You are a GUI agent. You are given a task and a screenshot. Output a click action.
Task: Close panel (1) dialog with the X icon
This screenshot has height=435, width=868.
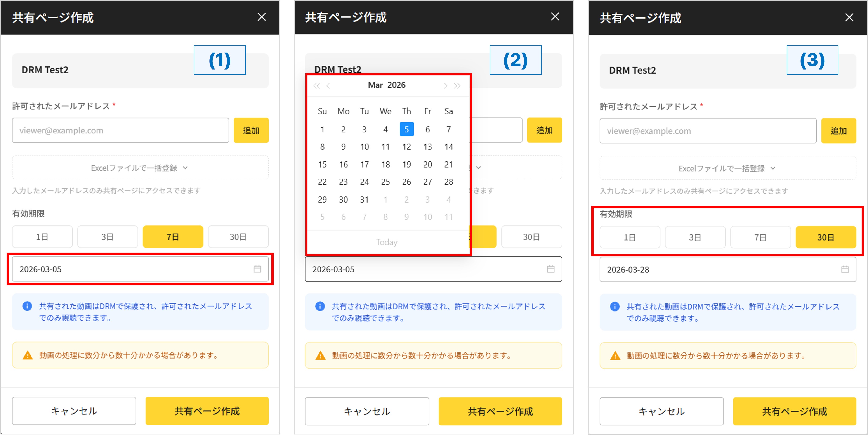coord(262,17)
